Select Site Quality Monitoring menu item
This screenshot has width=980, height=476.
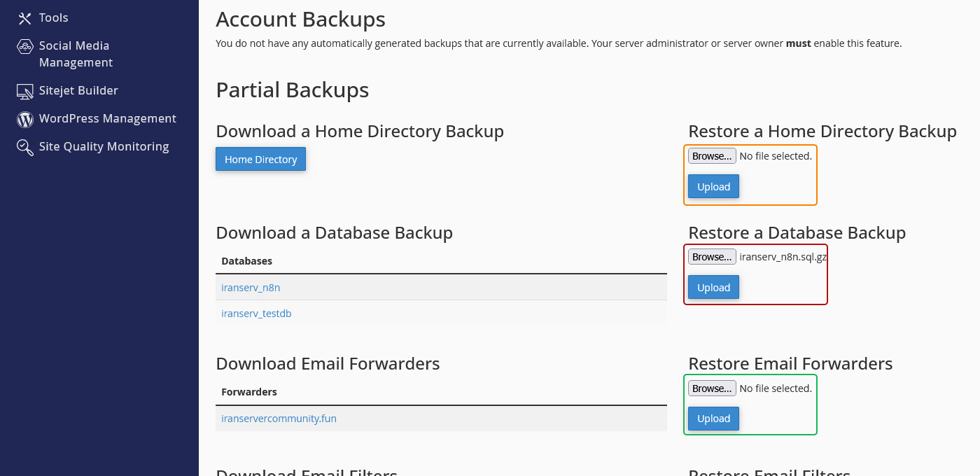pyautogui.click(x=104, y=147)
